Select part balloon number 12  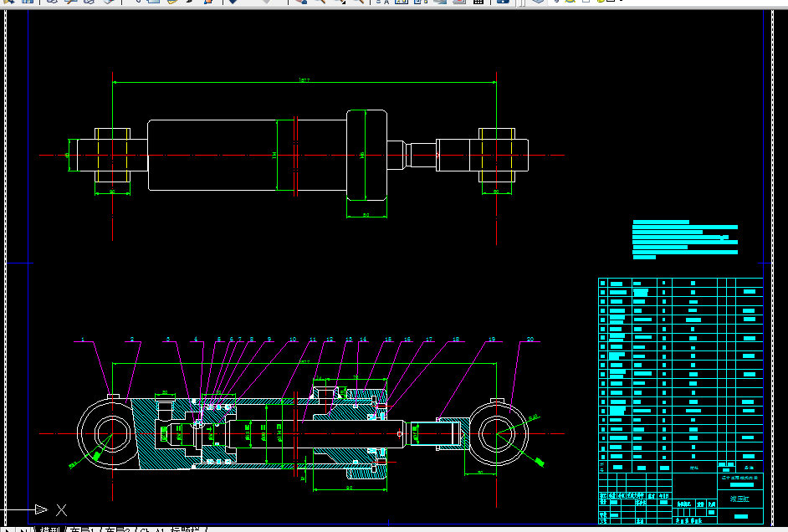(330, 340)
